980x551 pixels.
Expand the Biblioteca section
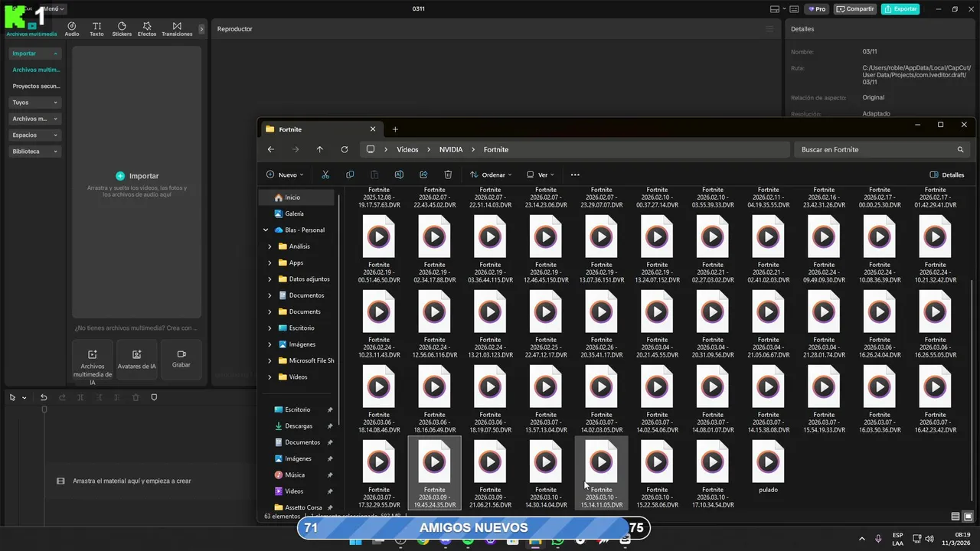click(35, 152)
